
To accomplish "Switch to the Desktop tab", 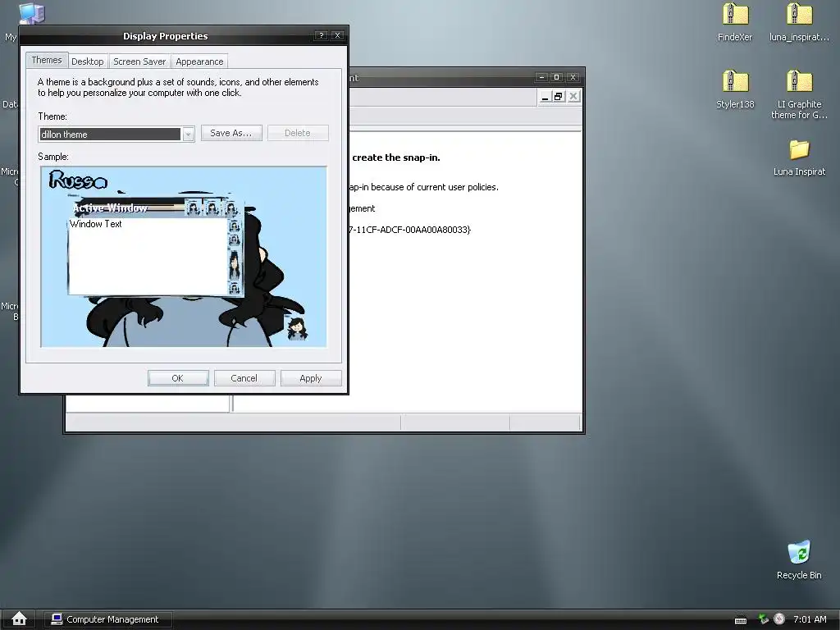I will pos(87,62).
